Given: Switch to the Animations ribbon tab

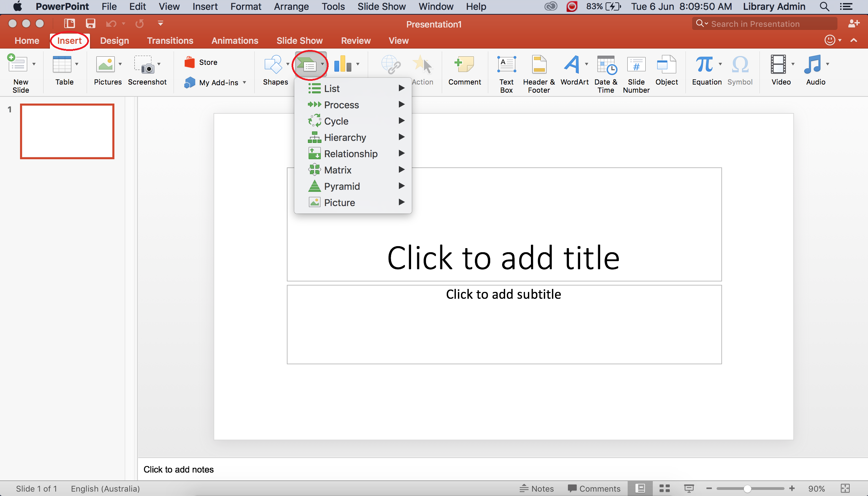Looking at the screenshot, I should point(235,40).
